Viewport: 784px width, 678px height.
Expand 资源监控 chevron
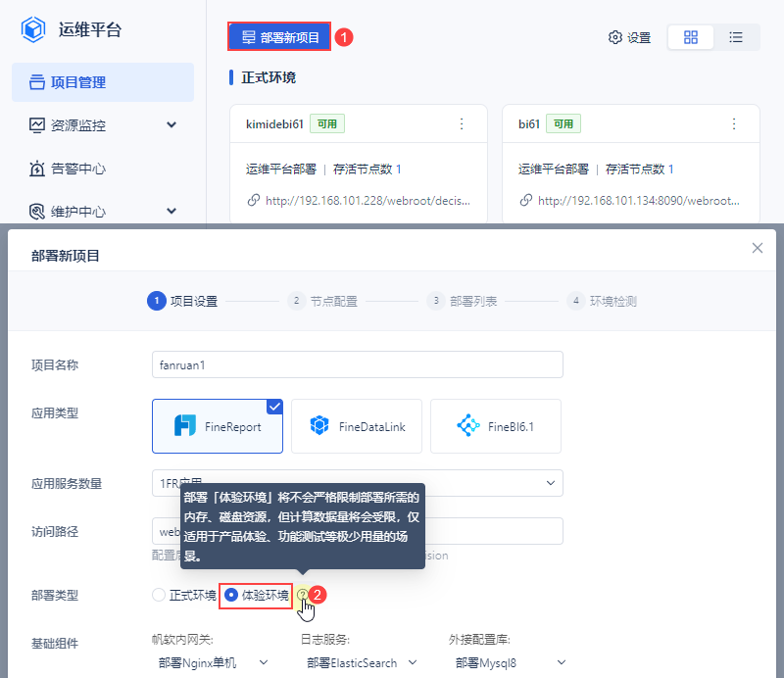point(171,125)
